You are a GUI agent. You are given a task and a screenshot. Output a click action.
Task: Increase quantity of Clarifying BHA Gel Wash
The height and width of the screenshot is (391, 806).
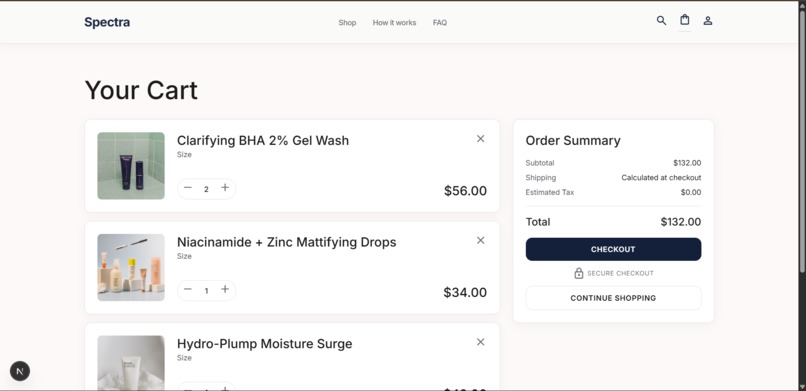225,188
